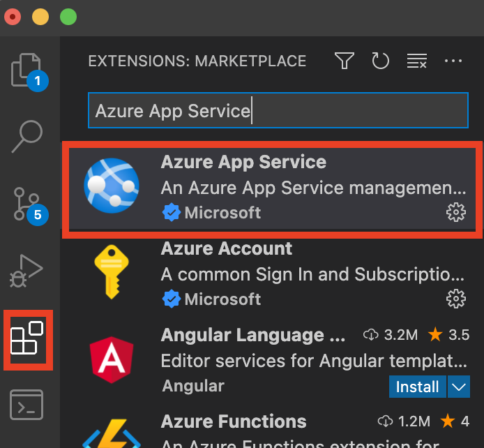This screenshot has height=448, width=484.
Task: Click the Azure Account key icon
Action: click(111, 274)
